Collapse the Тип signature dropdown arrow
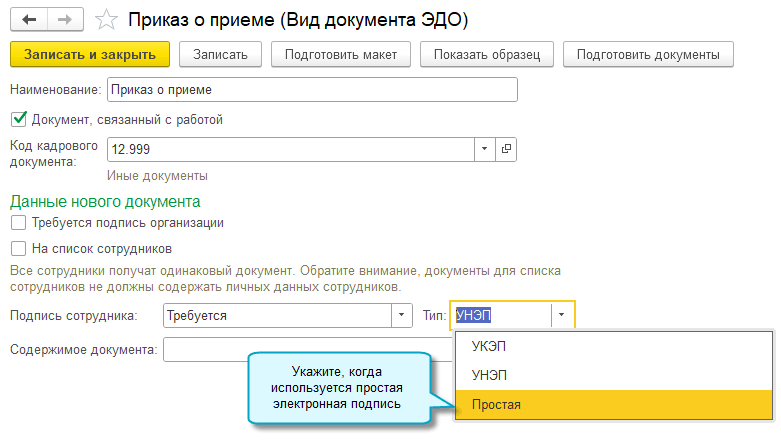The image size is (781, 445). (563, 315)
